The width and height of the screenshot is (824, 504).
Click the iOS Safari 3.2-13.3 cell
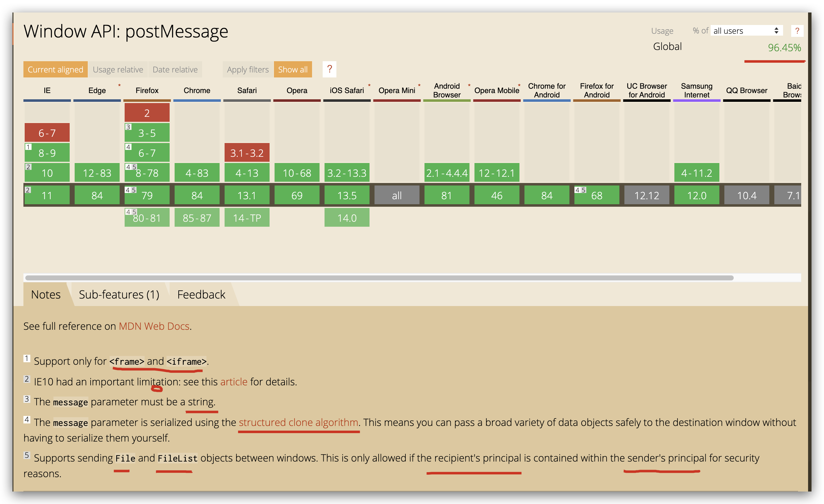click(x=347, y=172)
